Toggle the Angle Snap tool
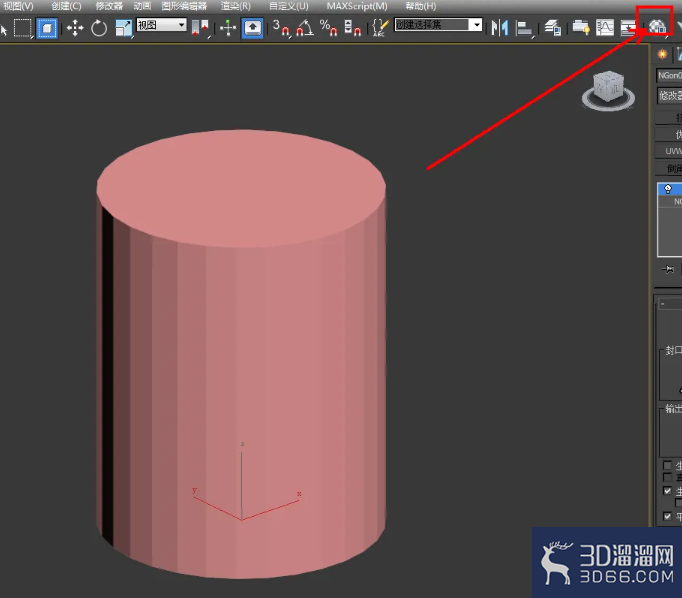The width and height of the screenshot is (682, 598). pos(305,28)
